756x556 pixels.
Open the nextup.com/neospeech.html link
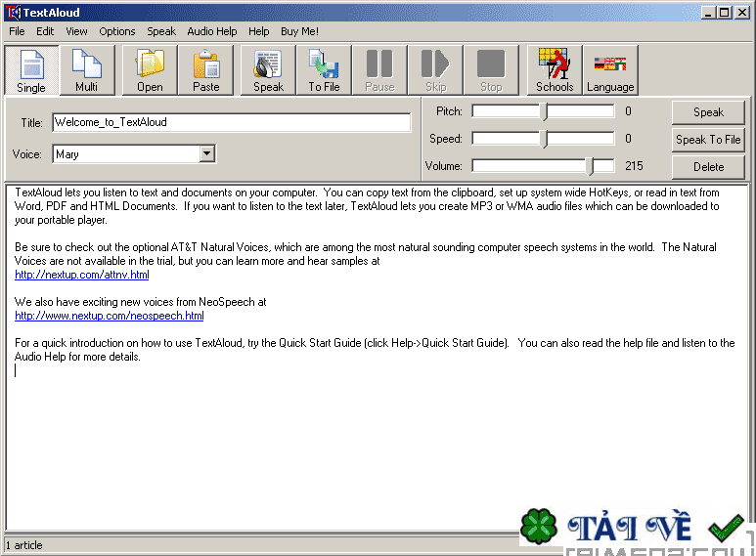110,316
